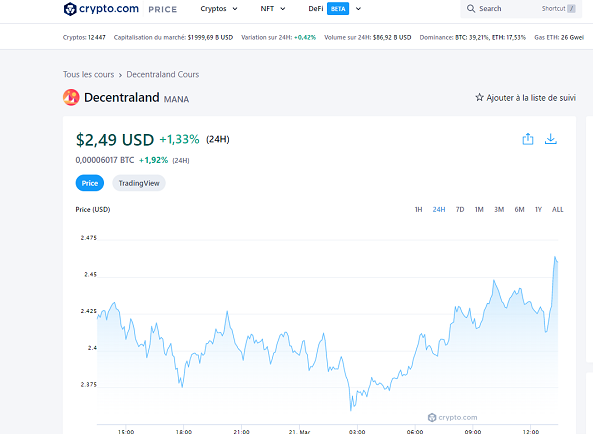Image resolution: width=593 pixels, height=434 pixels.
Task: Click the Price (USD) axis label
Action: (93, 209)
